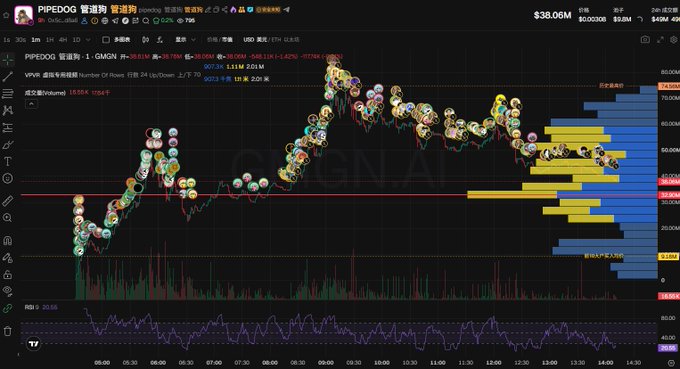Click the refresh spinner next to $9.8M
680x369 pixels.
(640, 19)
